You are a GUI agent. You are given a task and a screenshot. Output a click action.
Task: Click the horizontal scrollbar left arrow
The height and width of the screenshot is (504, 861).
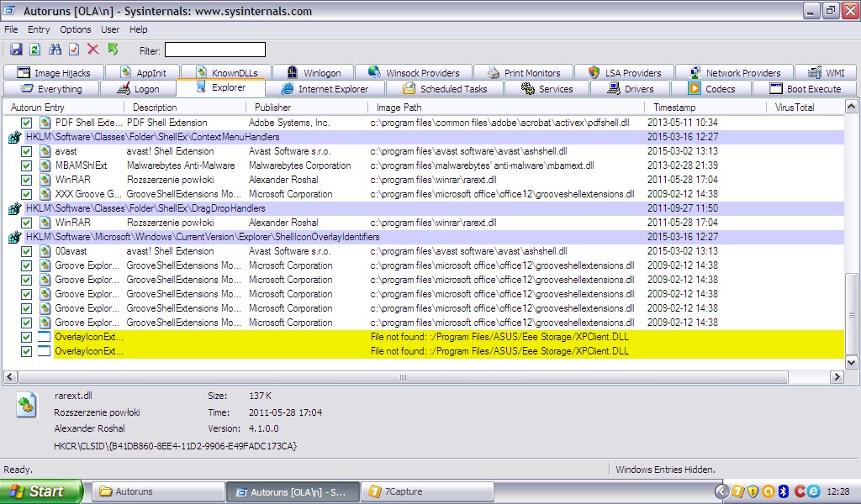tap(10, 377)
